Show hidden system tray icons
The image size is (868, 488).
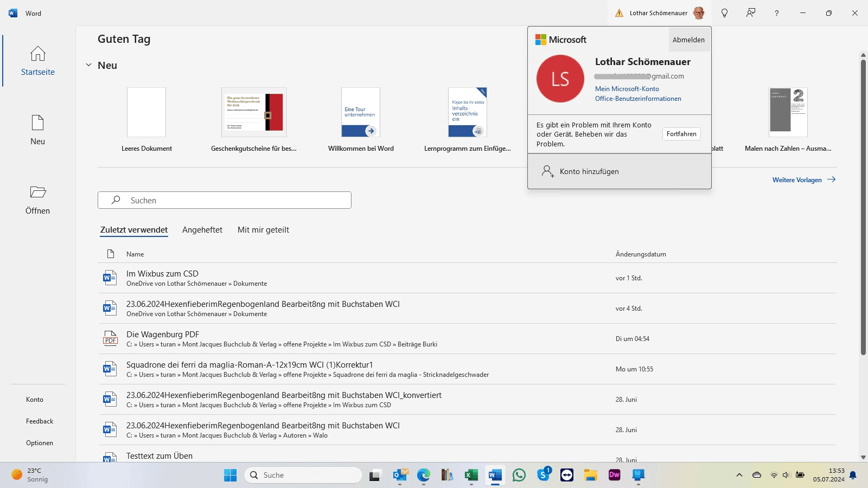(739, 475)
